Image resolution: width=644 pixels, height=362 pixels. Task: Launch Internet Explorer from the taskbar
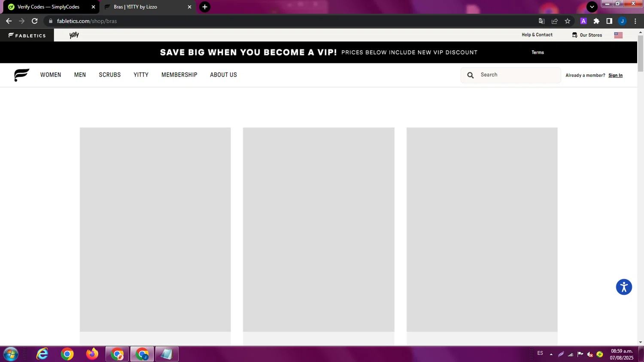coord(42,354)
